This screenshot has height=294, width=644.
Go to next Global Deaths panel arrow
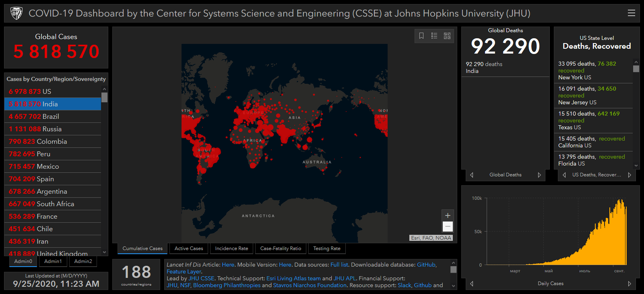539,175
